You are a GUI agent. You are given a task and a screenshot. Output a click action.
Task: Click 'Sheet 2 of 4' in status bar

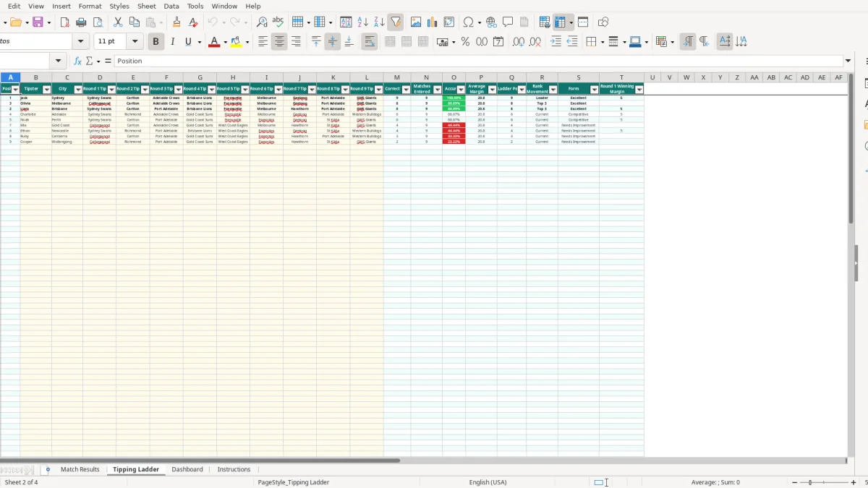(x=22, y=482)
